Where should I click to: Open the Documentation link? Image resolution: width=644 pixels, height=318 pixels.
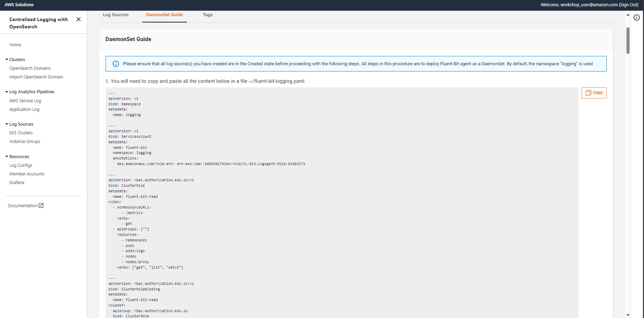(23, 206)
